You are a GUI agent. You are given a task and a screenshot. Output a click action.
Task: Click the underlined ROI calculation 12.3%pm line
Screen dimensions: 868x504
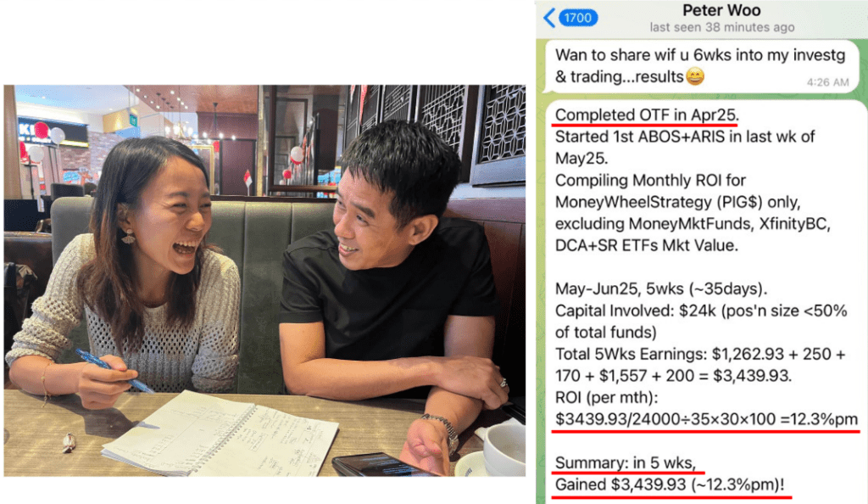[x=706, y=418]
